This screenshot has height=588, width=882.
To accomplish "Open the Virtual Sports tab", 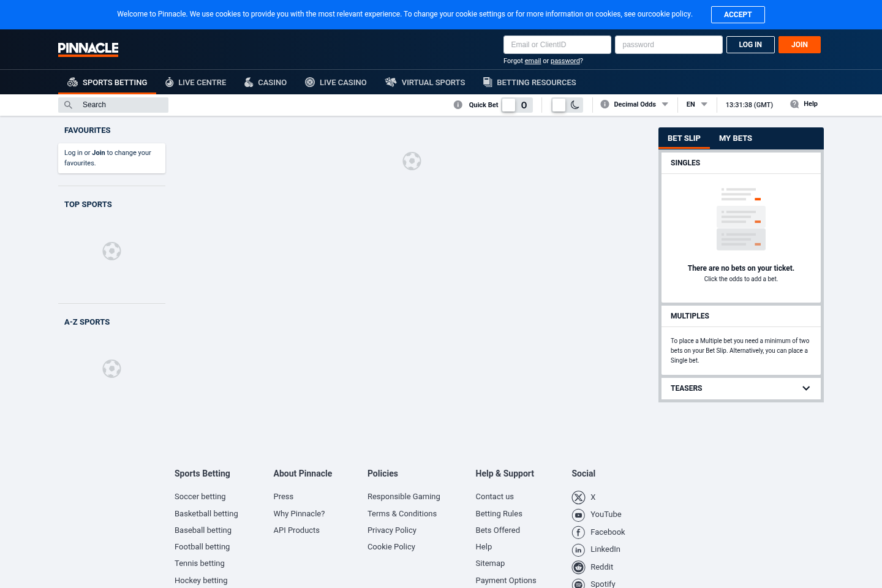I will [425, 83].
